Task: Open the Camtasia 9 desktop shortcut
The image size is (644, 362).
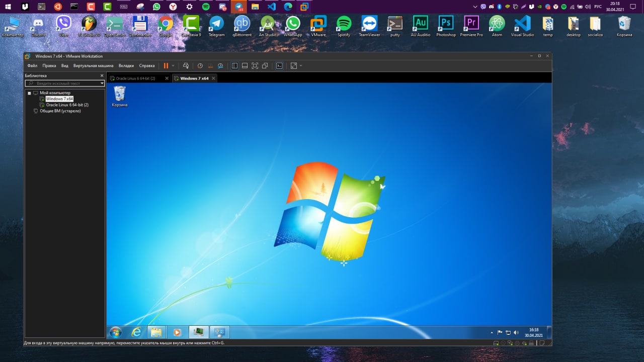Action: click(191, 26)
